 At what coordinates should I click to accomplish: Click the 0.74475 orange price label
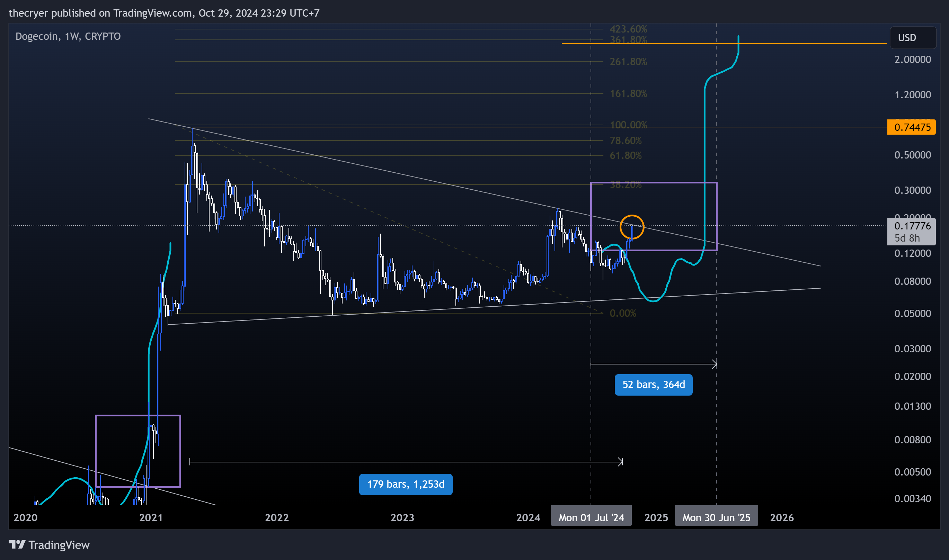911,127
